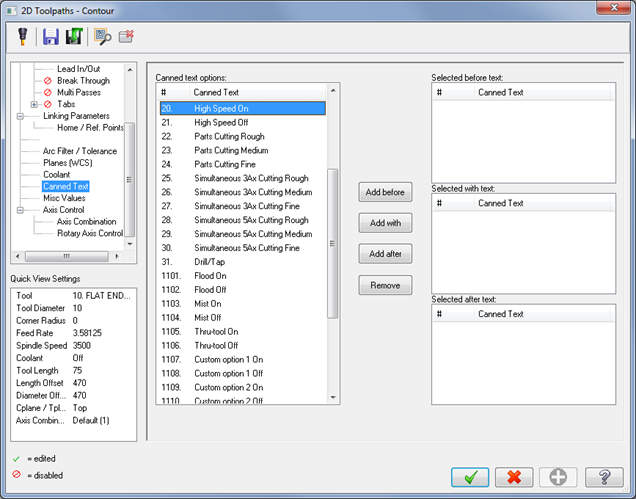636x499 pixels.
Task: Select Drill/Tap option 31
Action: [243, 262]
